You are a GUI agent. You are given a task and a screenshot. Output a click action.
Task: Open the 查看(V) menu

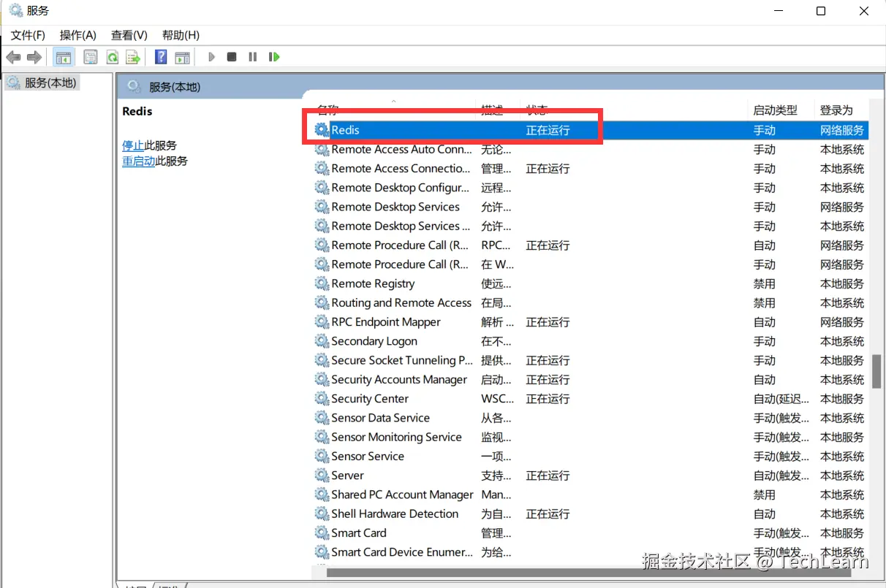click(129, 35)
